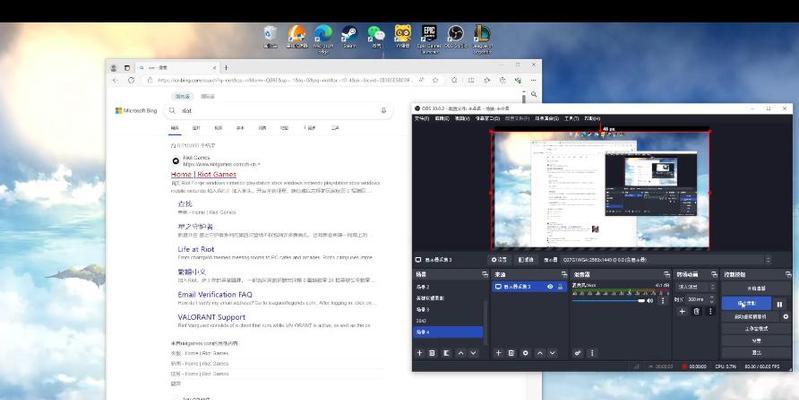799x400 pixels.
Task: Click the Start Streaming button in OBS Controls
Action: (756, 288)
